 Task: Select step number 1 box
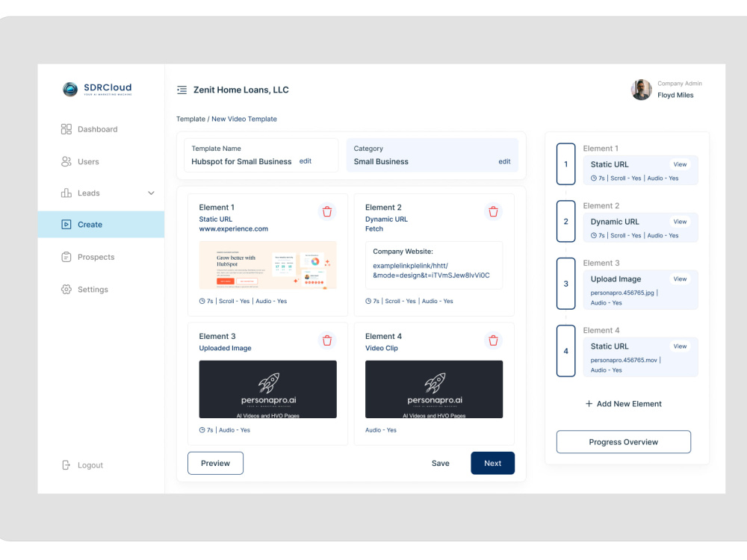(x=566, y=164)
